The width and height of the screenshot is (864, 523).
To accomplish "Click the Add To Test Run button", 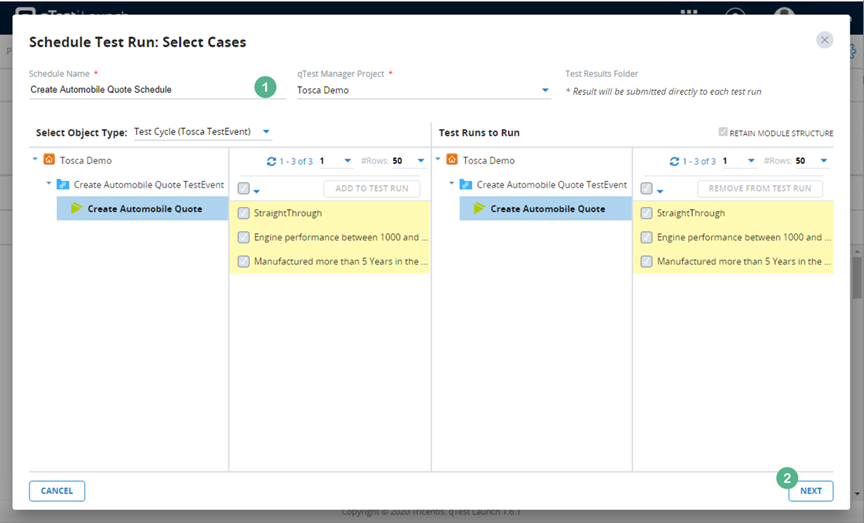I will 371,188.
